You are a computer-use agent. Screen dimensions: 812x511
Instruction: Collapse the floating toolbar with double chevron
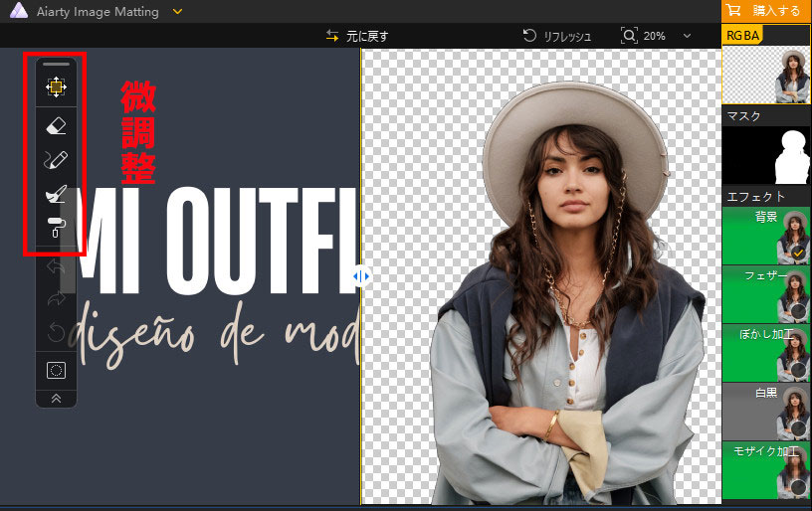point(56,399)
